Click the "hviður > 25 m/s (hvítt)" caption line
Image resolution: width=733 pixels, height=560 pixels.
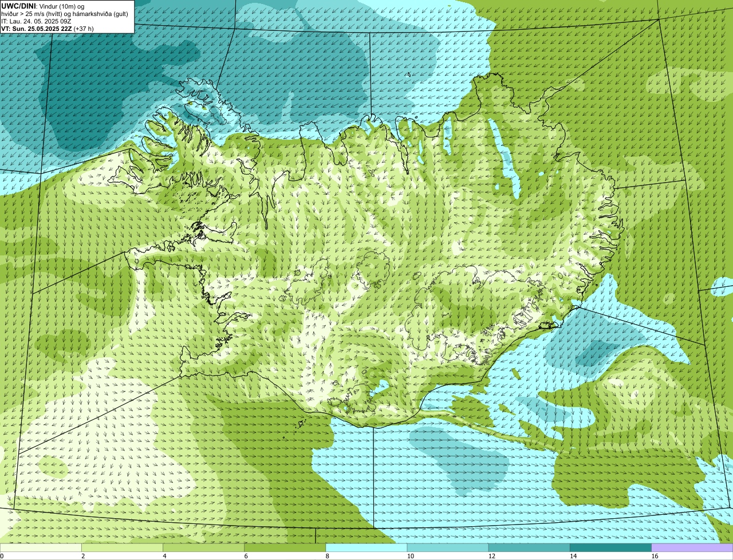tap(65, 13)
